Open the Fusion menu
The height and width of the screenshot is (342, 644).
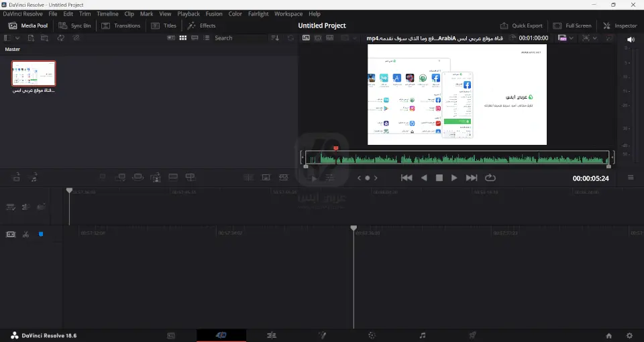tap(214, 13)
